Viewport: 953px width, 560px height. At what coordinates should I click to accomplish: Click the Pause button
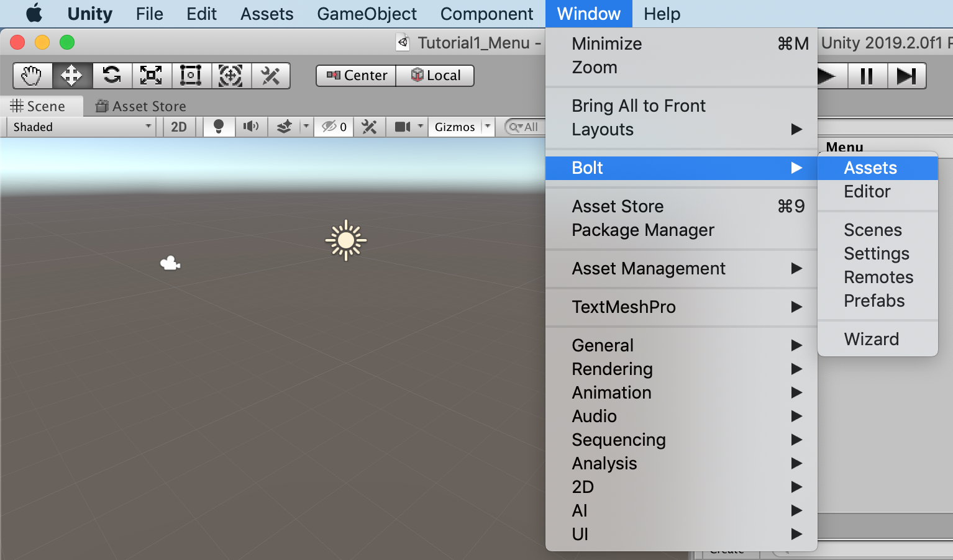pyautogui.click(x=867, y=76)
